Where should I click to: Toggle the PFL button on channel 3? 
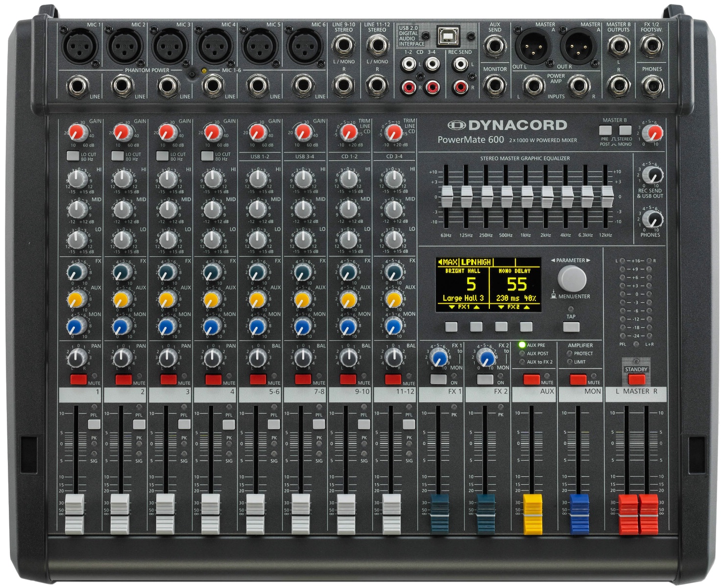(184, 424)
